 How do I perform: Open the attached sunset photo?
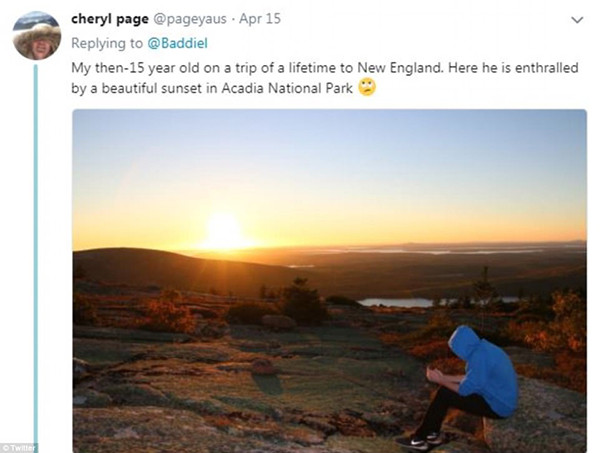coord(329,280)
